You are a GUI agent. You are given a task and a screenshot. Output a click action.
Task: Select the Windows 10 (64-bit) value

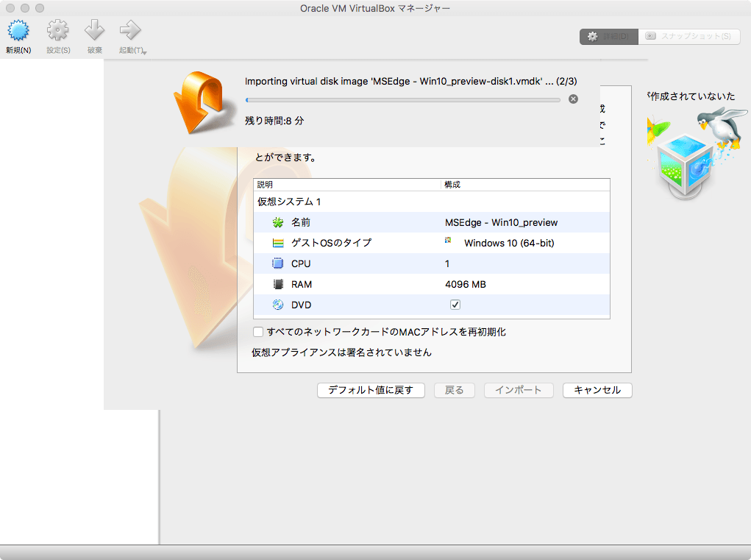509,243
